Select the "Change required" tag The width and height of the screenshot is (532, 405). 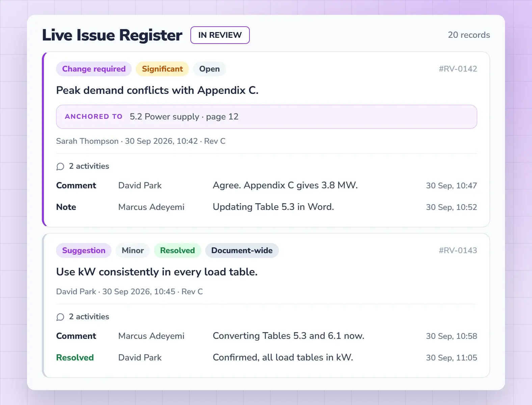(94, 69)
